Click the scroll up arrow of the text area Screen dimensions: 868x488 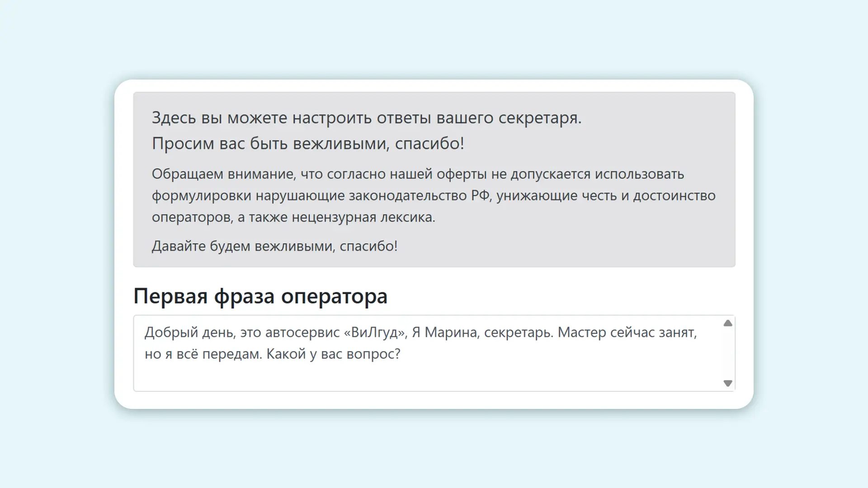tap(727, 323)
